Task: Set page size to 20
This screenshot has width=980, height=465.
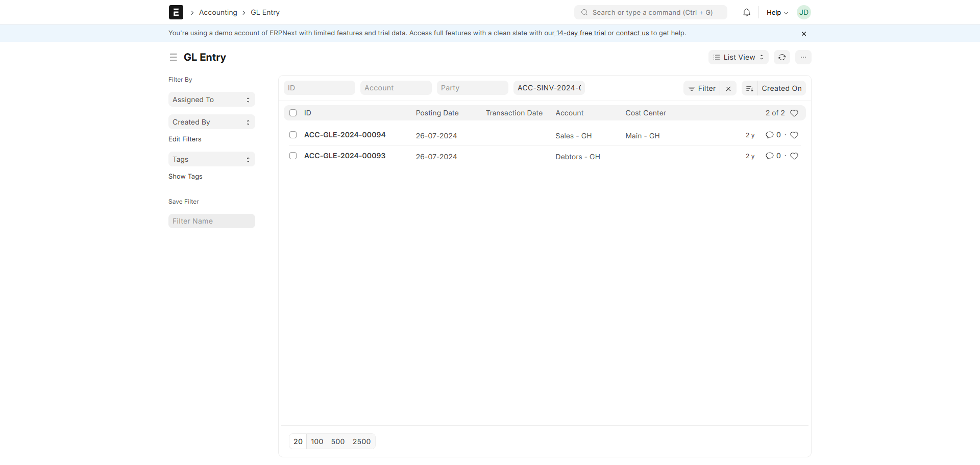Action: [298, 442]
